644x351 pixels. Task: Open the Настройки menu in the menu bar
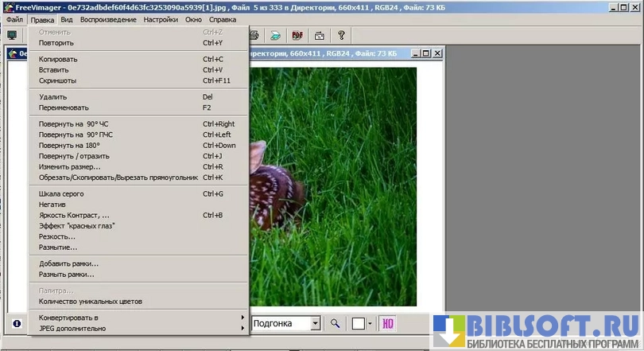(x=161, y=19)
